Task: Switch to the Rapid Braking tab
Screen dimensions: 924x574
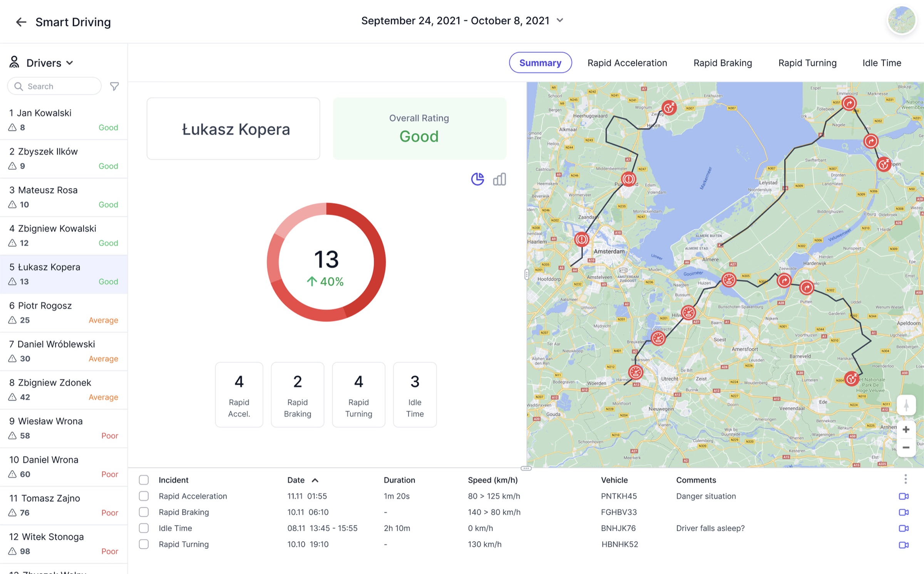Action: [x=723, y=63]
